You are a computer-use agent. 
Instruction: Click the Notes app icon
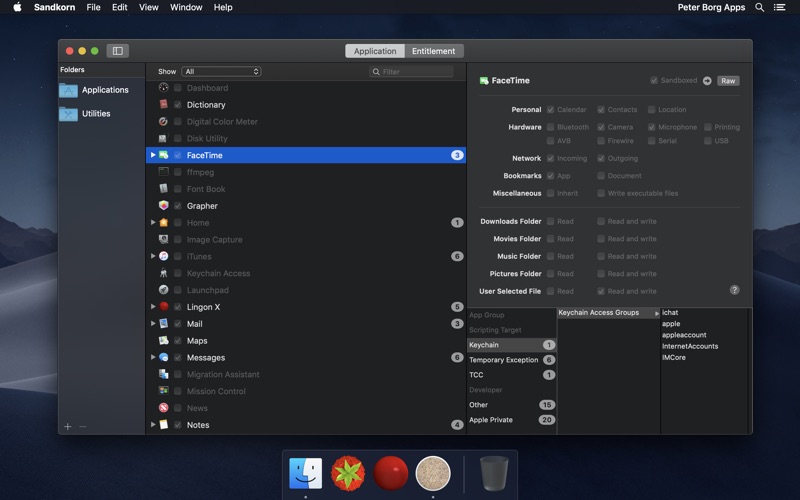point(163,424)
